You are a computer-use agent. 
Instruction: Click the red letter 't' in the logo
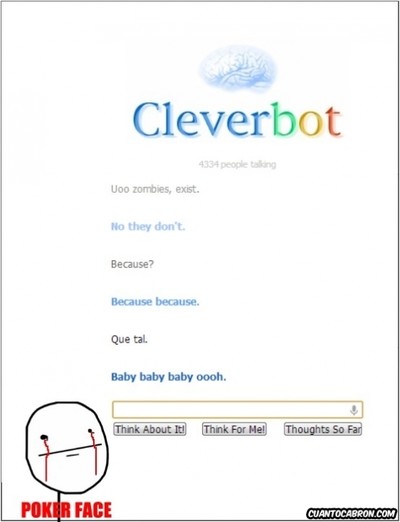point(334,122)
